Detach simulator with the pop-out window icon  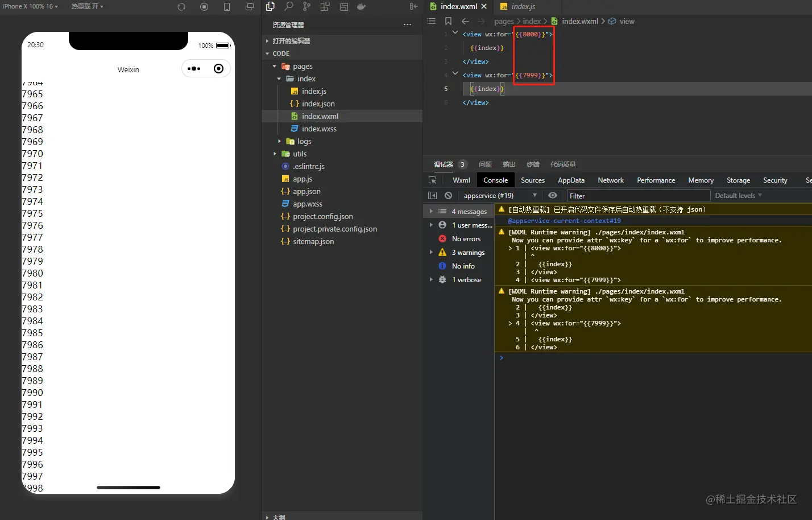click(250, 7)
